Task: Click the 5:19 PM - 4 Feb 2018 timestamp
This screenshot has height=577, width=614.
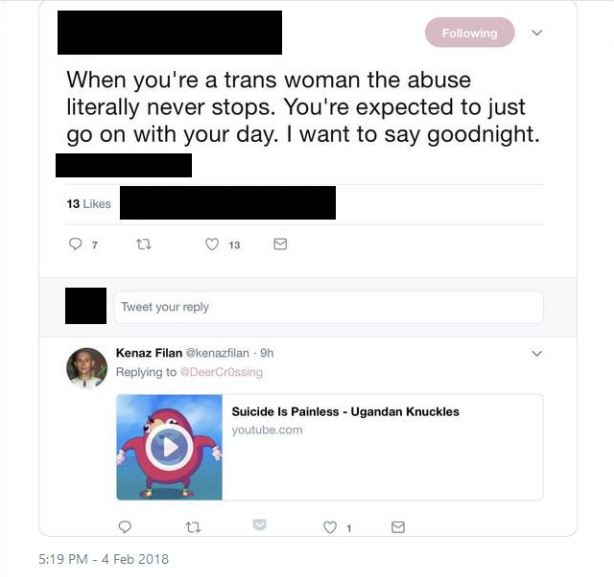Action: pyautogui.click(x=104, y=559)
